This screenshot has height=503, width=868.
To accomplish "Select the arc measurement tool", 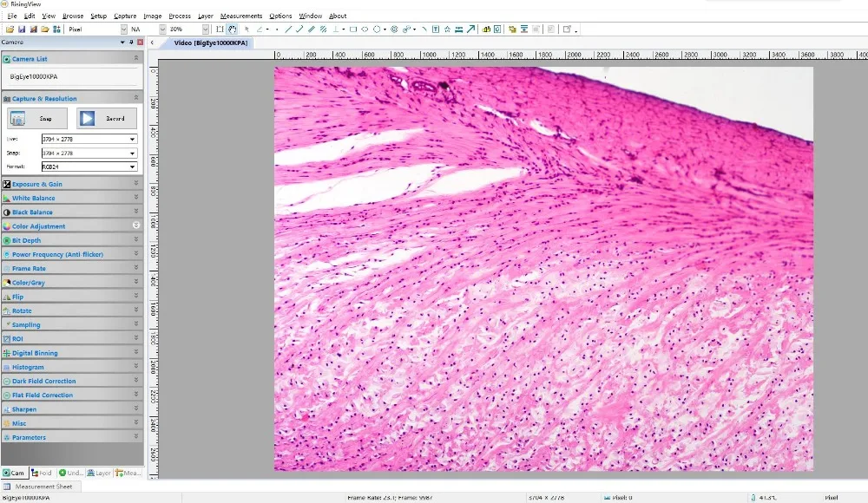I will 424,29.
